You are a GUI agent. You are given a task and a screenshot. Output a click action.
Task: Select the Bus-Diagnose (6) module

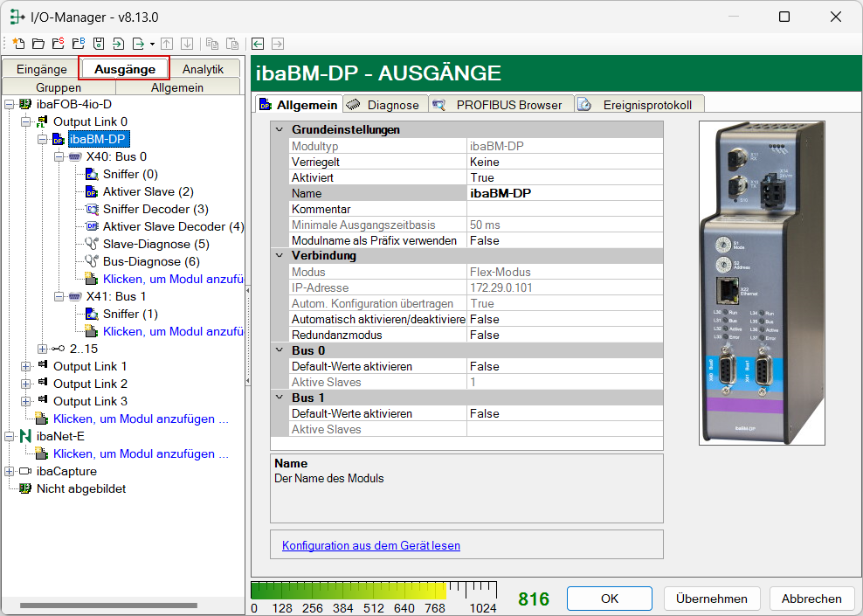151,261
